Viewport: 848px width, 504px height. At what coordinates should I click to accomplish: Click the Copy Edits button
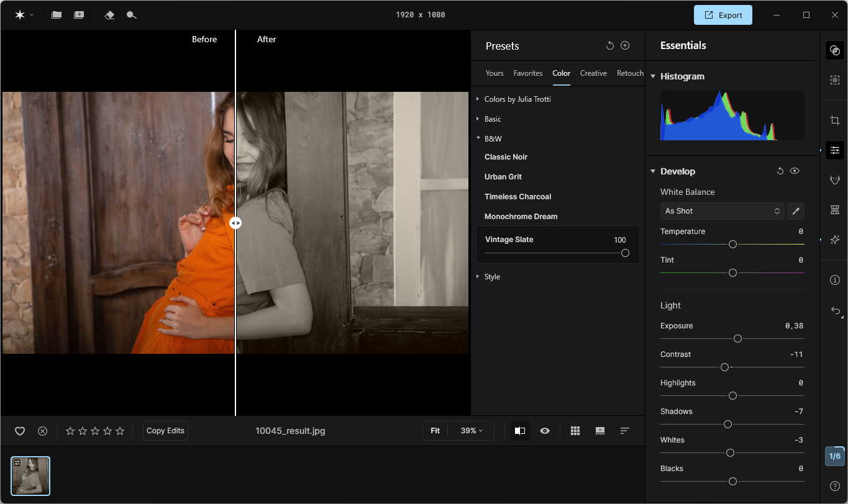[x=165, y=431]
